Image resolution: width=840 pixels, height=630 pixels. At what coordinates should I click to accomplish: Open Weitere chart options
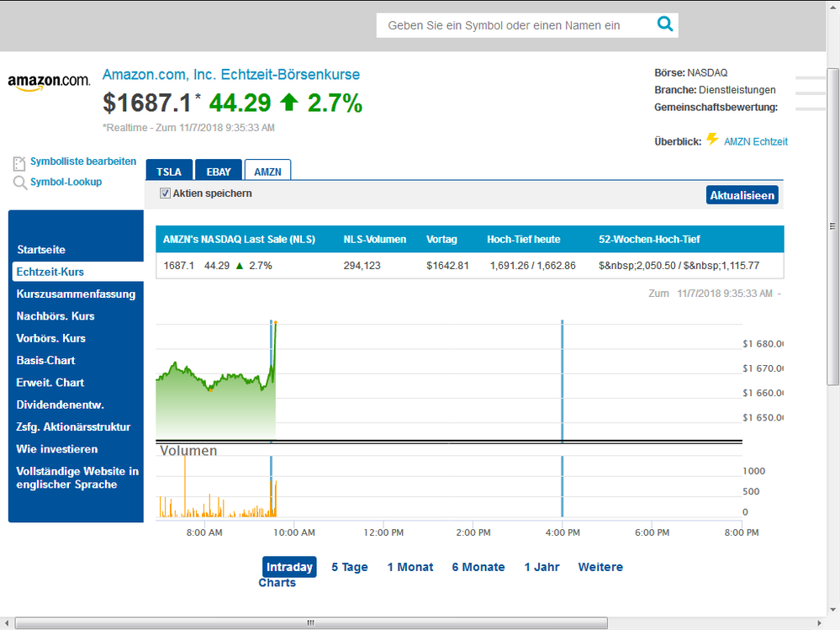600,567
